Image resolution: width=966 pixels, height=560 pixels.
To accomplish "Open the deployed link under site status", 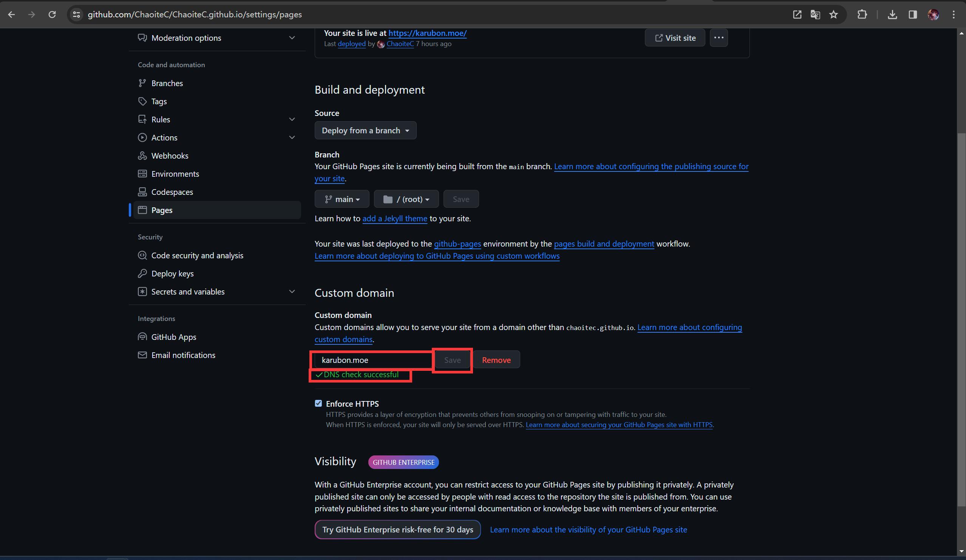I will coord(351,44).
